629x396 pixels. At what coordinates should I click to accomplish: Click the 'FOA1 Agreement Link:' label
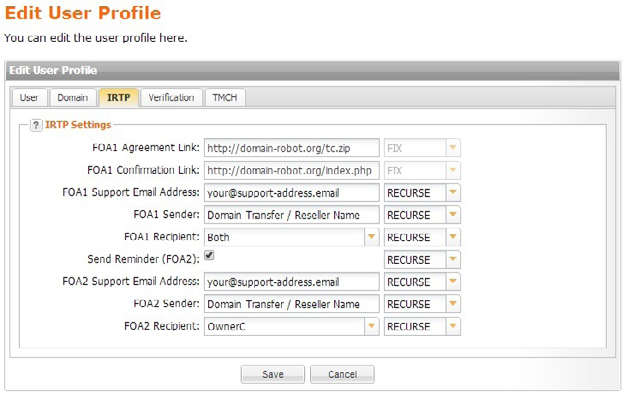click(x=146, y=148)
